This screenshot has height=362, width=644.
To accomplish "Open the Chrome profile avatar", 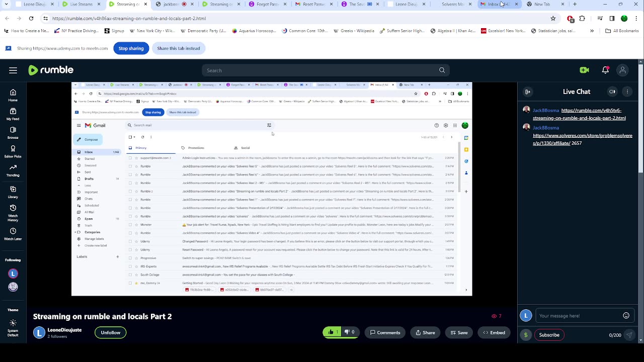I will coord(624,19).
